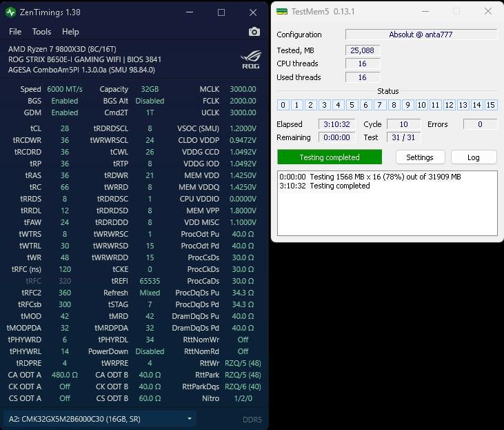Open the Tools menu

41,32
